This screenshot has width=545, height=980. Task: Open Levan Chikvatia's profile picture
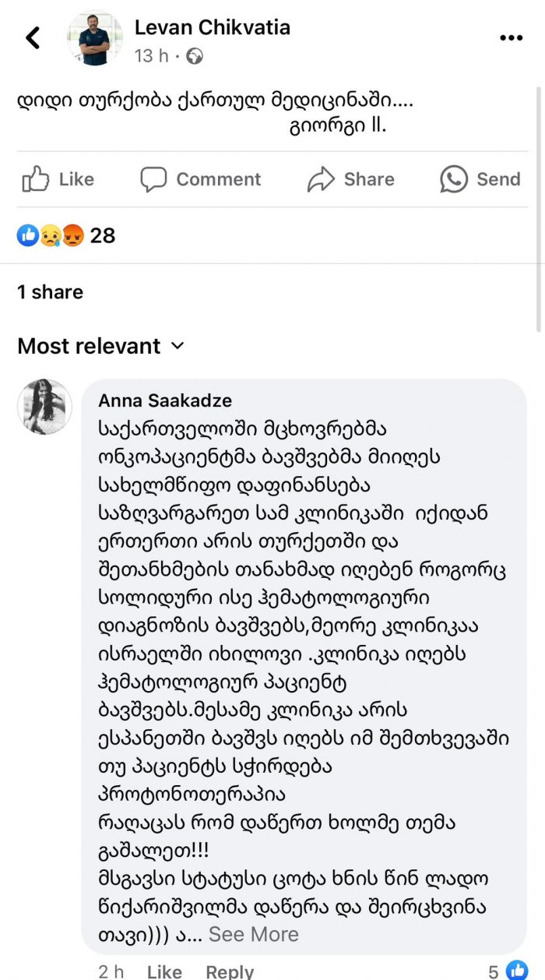95,37
